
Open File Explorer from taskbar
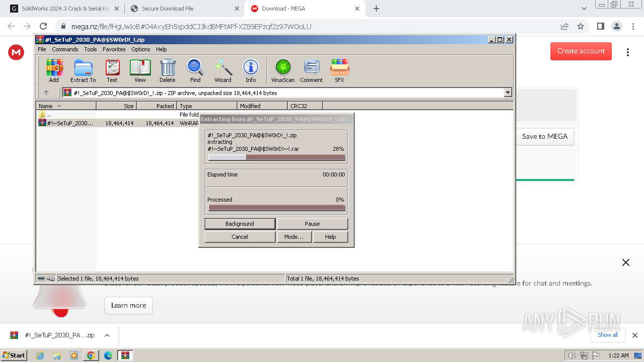click(x=57, y=355)
